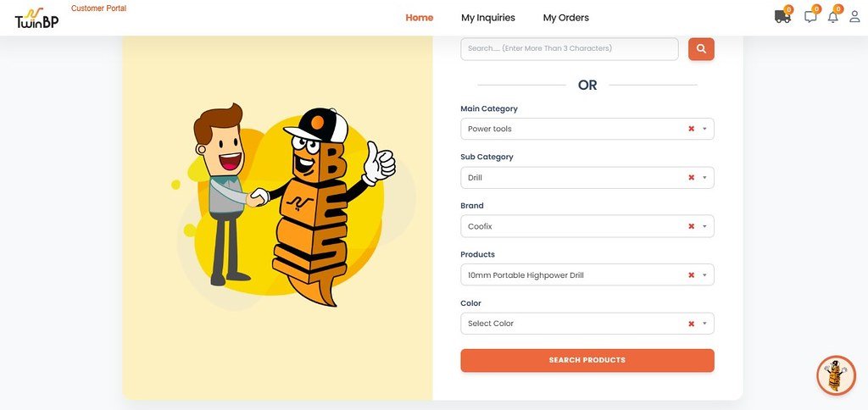This screenshot has width=868, height=410.
Task: Clear the Coofix brand selection
Action: click(691, 226)
